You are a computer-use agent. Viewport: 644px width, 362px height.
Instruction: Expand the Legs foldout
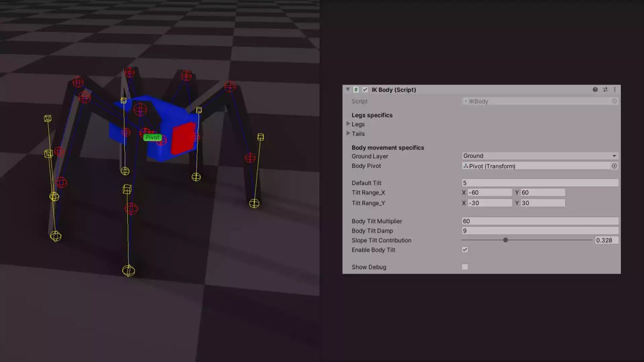click(349, 124)
